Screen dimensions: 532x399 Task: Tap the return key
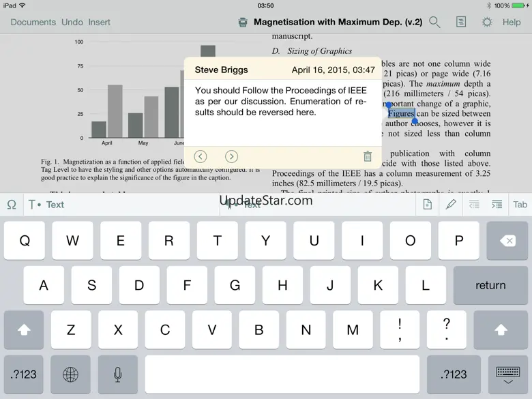pos(490,285)
